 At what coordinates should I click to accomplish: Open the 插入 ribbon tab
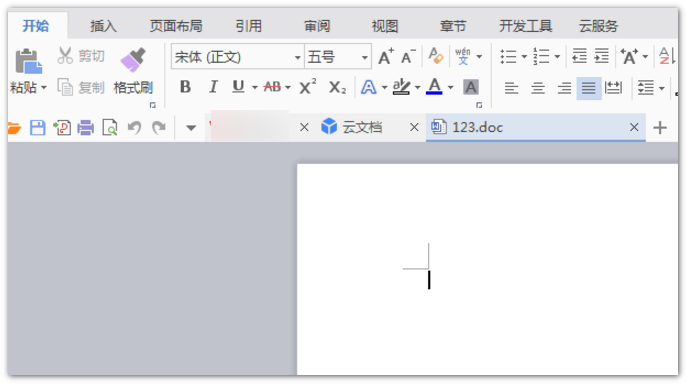click(x=103, y=26)
